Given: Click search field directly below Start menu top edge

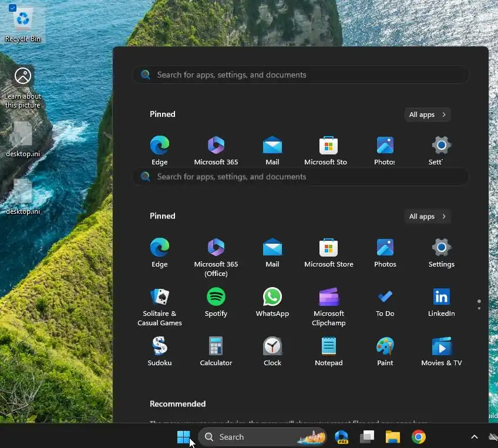Looking at the screenshot, I should (x=301, y=75).
